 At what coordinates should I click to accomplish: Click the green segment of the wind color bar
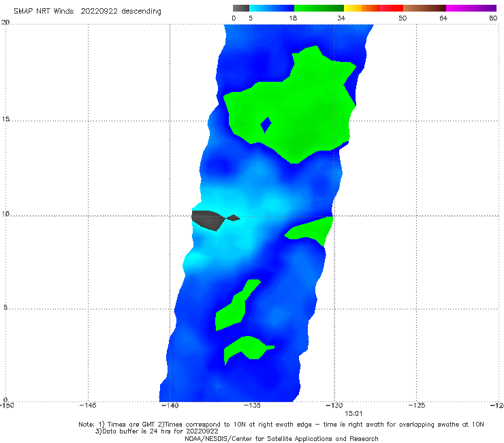coord(319,8)
